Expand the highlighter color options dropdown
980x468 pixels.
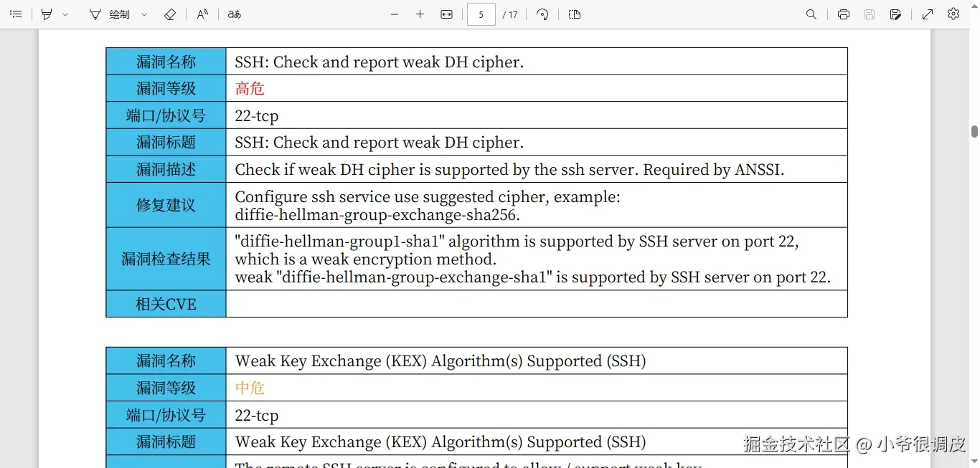65,14
